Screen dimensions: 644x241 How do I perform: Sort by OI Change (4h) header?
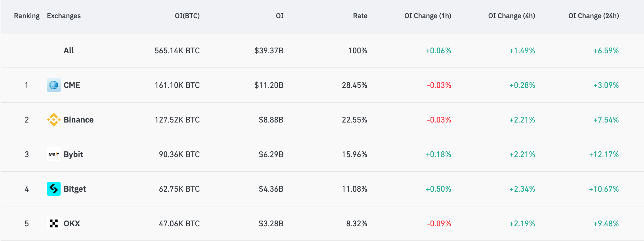tap(511, 16)
